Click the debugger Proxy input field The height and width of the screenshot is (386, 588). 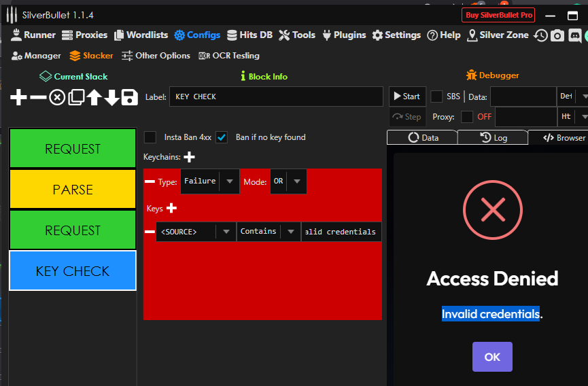(x=526, y=117)
